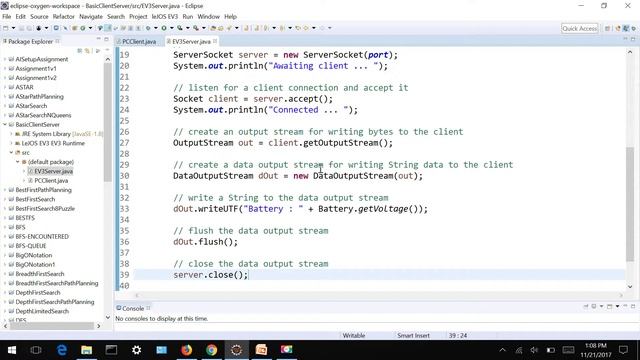Screen dimensions: 640x360
Task: Open the New file dropdown arrow
Action: (x=13, y=28)
